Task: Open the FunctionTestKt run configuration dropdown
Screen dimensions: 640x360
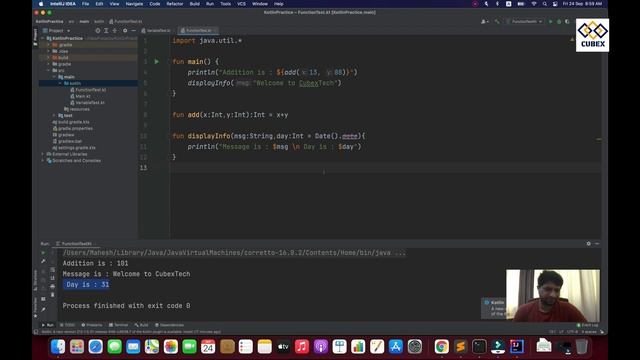Action: tap(524, 21)
